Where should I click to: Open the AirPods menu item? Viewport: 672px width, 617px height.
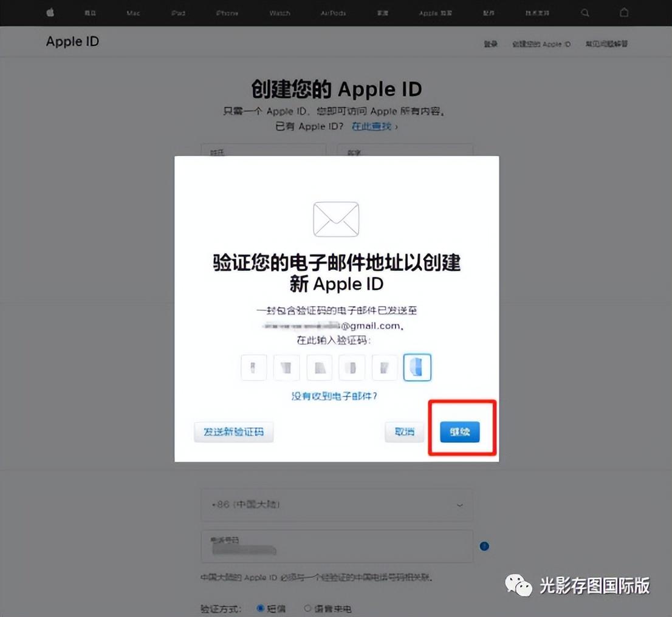[333, 13]
